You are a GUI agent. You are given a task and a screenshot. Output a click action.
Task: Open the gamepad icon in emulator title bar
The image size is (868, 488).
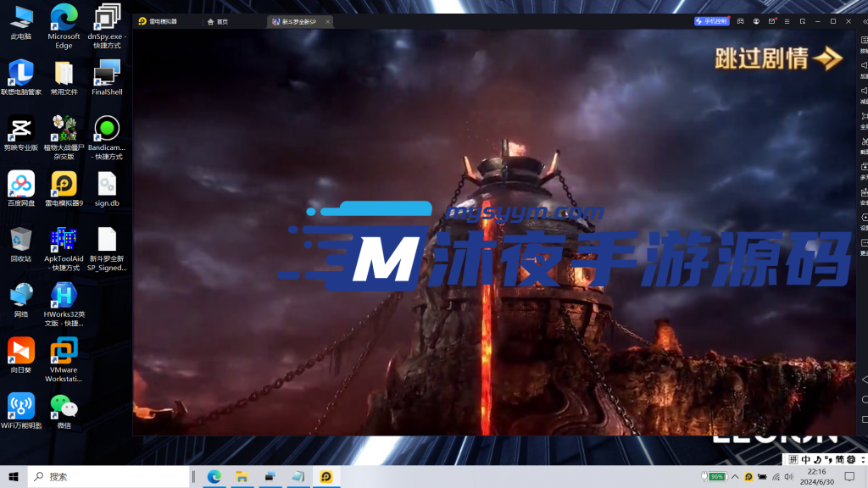[740, 21]
